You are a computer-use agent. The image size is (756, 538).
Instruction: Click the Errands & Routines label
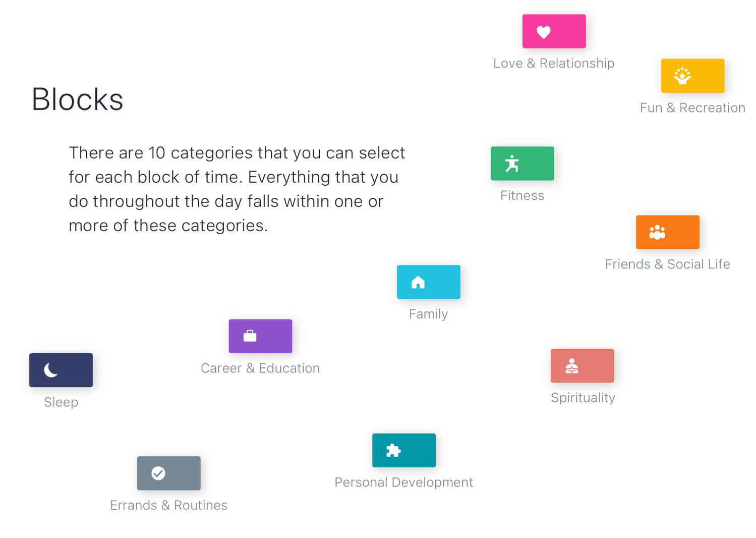pyautogui.click(x=168, y=505)
